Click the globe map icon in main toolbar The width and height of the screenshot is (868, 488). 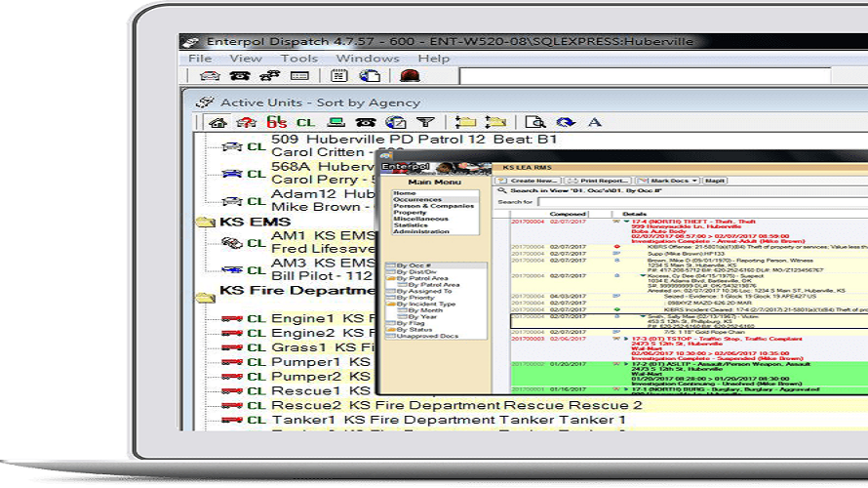coord(370,76)
